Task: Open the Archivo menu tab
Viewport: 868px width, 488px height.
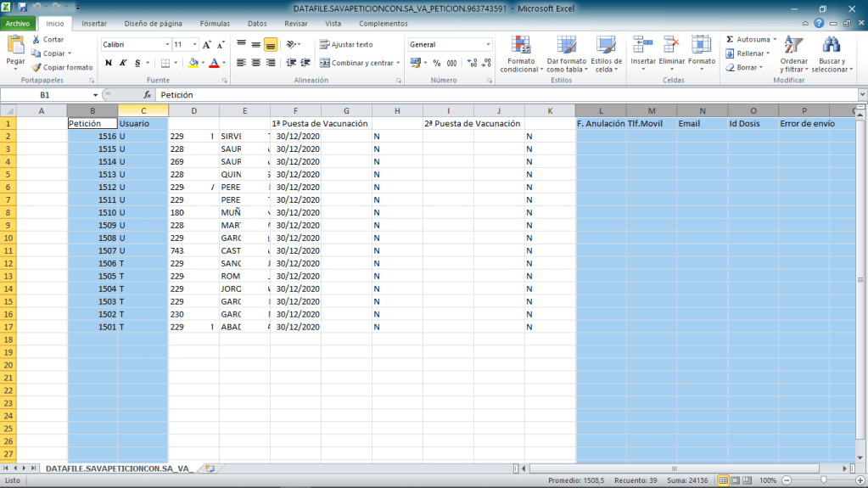Action: point(17,24)
